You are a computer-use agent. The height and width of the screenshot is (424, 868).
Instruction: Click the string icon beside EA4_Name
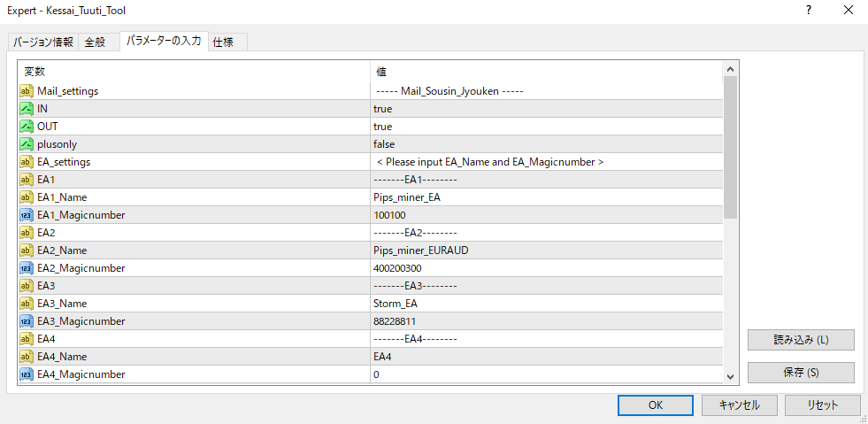27,357
